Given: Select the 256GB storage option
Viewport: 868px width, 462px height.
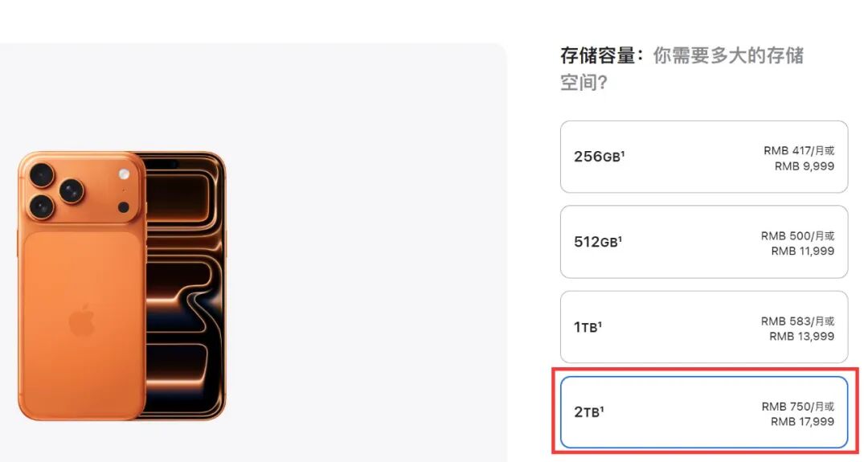Looking at the screenshot, I should click(703, 157).
